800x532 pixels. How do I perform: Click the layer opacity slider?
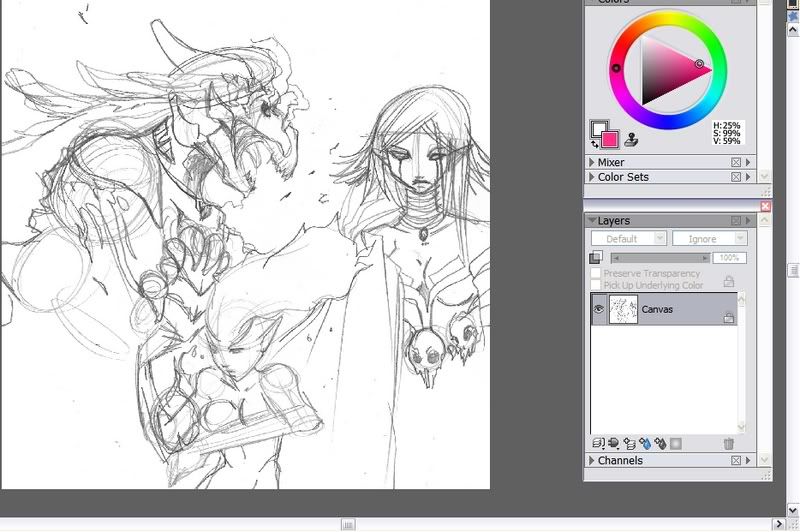(660, 258)
